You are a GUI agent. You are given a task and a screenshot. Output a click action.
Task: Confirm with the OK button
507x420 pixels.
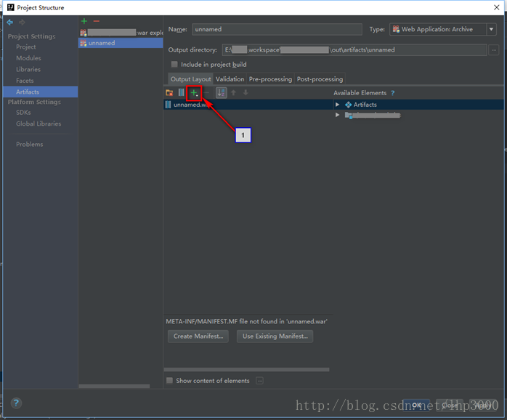[416, 405]
